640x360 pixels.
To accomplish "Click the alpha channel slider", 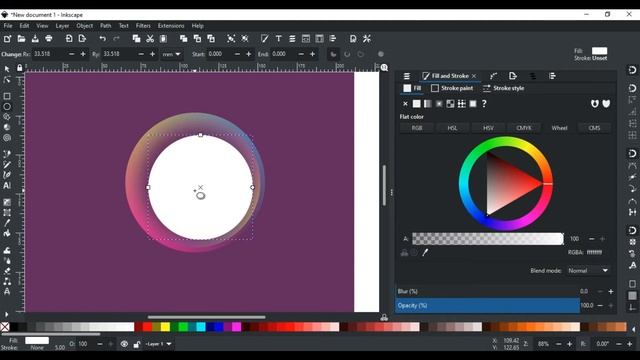I will 488,239.
